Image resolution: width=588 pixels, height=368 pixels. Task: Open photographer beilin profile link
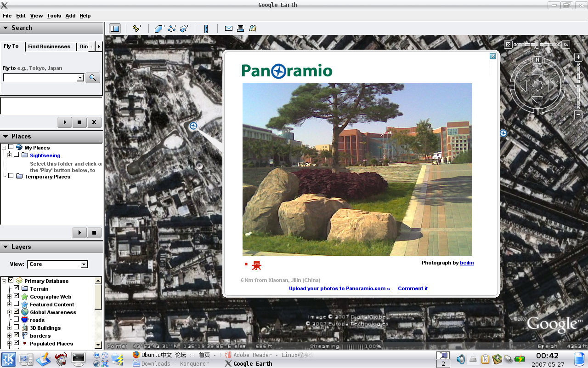click(x=467, y=263)
